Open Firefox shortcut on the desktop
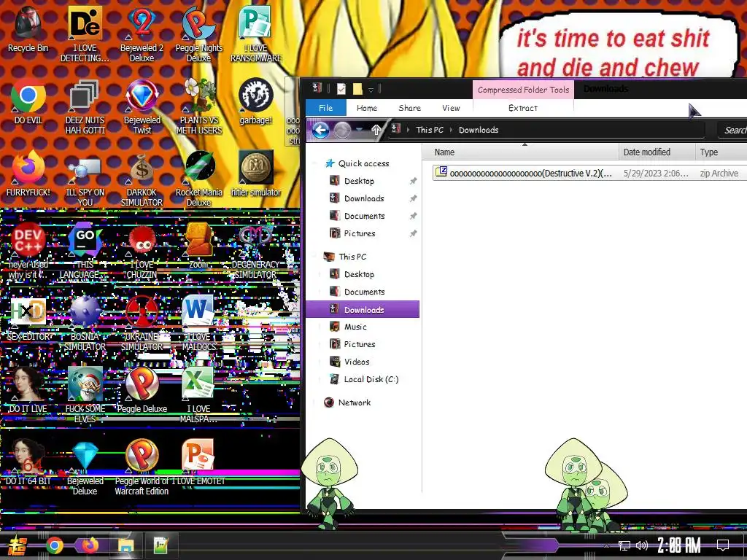 (28, 174)
